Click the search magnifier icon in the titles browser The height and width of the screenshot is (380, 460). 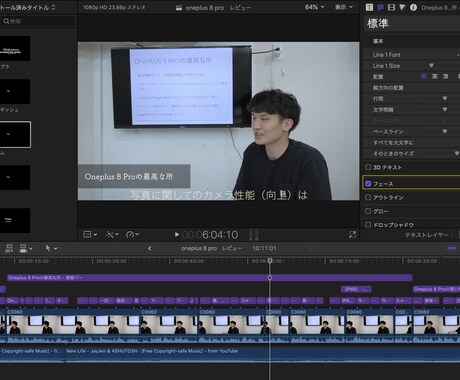[x=6, y=21]
